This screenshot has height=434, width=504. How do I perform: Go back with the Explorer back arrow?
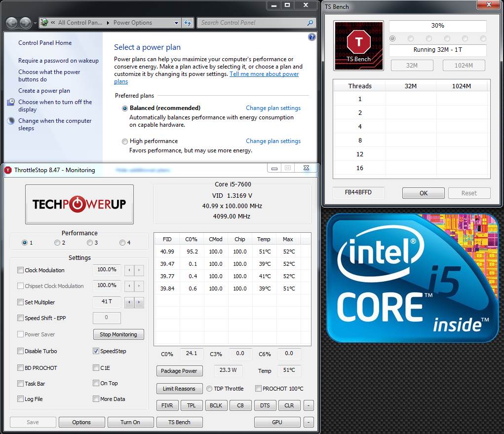tap(11, 23)
